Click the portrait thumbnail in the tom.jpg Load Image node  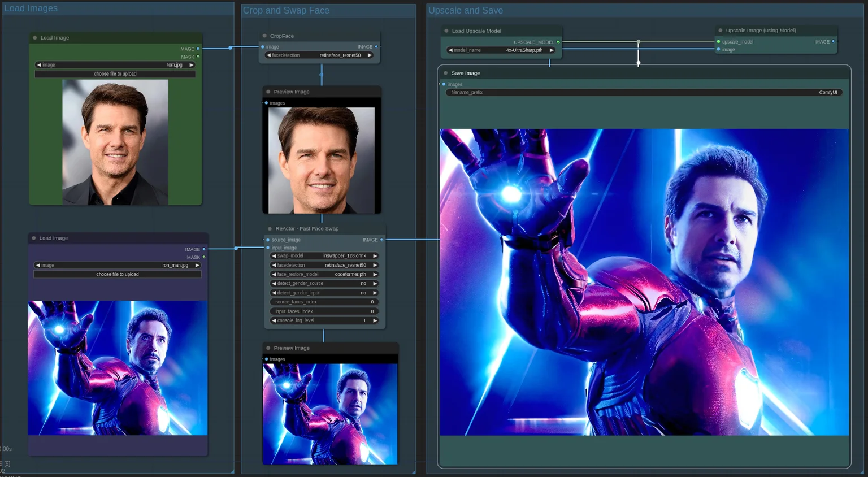115,142
